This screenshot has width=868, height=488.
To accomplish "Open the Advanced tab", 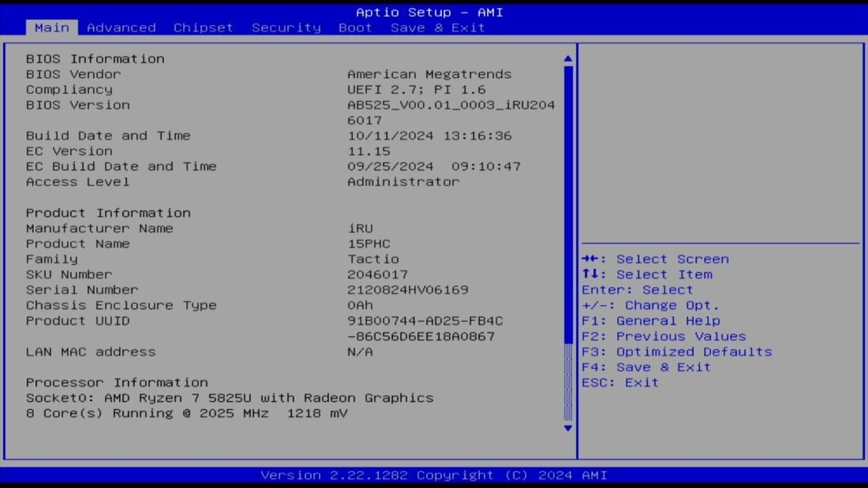I will coord(122,28).
